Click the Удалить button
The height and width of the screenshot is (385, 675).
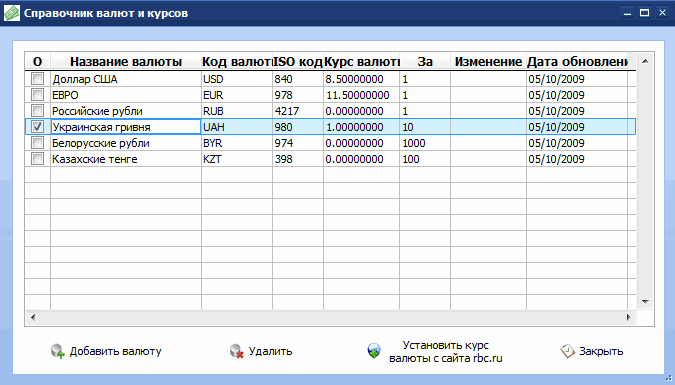[x=261, y=351]
